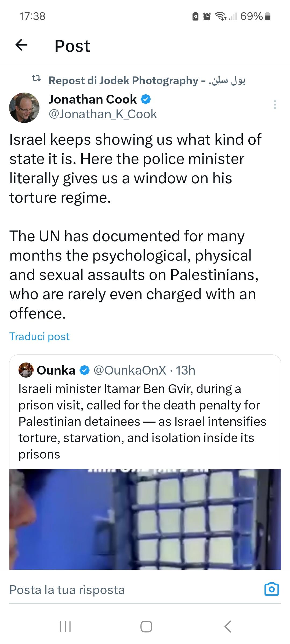Tap the Posta la tua risposta field

[67, 590]
